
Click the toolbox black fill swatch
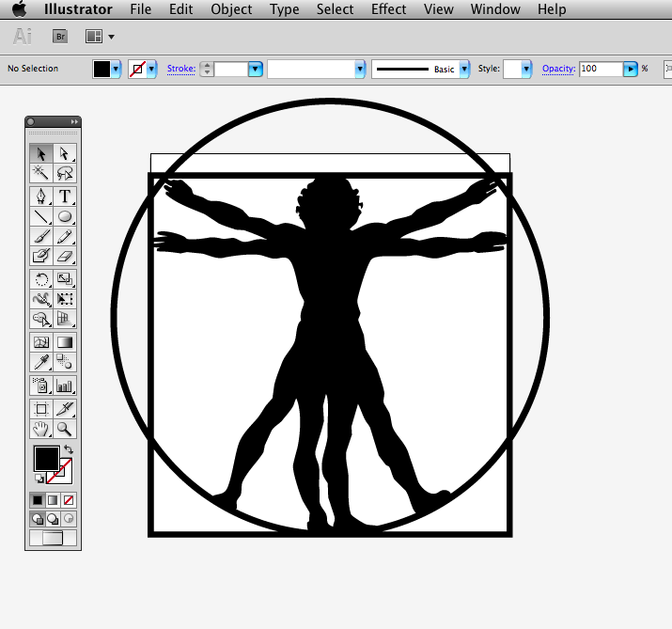click(x=46, y=458)
